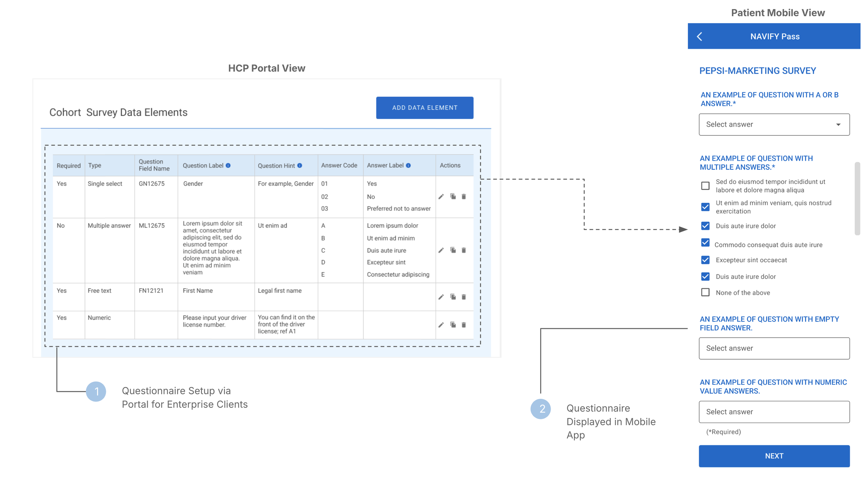Check the 'Sed do eiusmod tempor' checkbox
The height and width of the screenshot is (478, 868).
pyautogui.click(x=705, y=186)
